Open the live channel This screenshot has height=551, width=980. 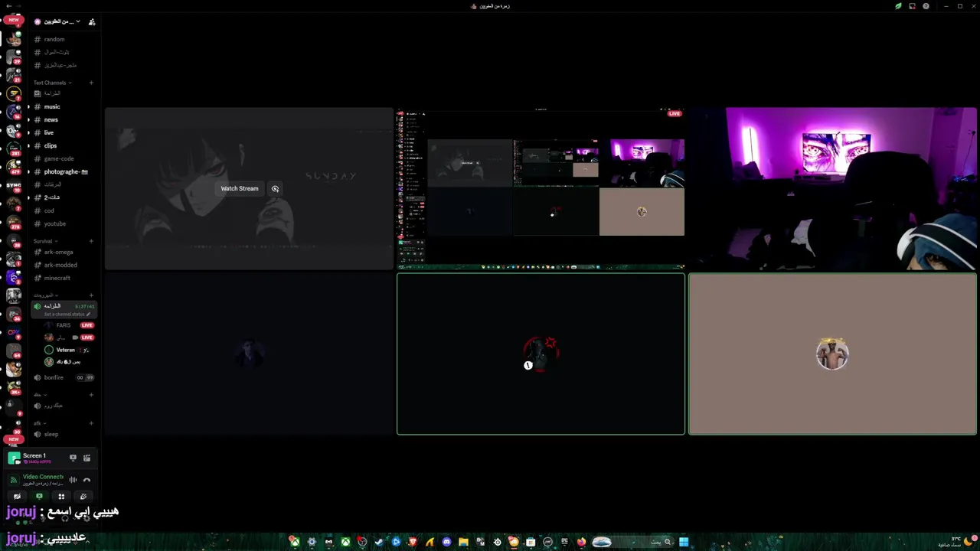pos(64,132)
